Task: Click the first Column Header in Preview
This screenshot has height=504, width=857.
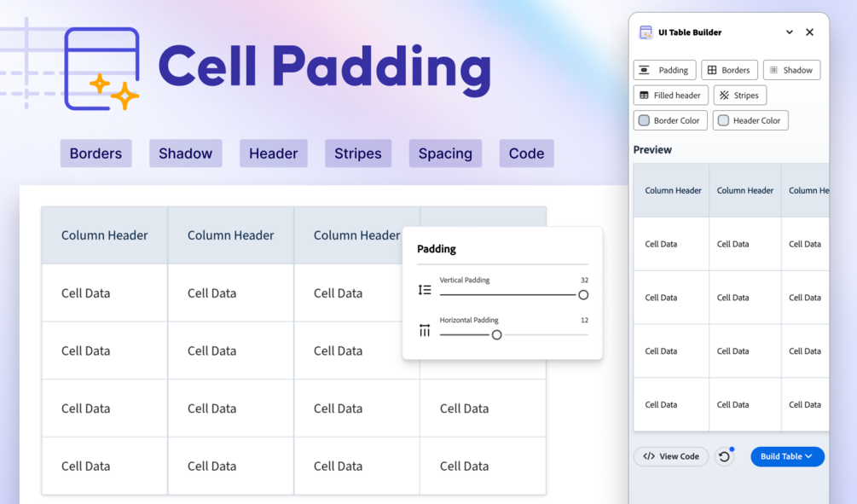Action: point(673,190)
